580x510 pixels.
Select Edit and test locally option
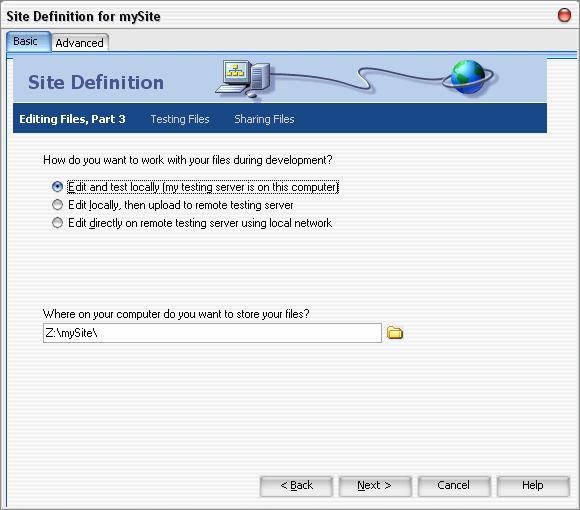[x=57, y=187]
